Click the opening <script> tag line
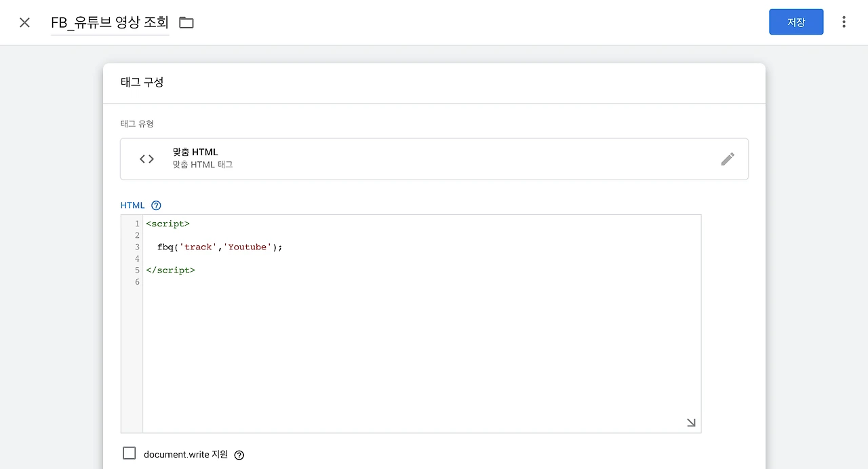The width and height of the screenshot is (868, 469). [168, 224]
